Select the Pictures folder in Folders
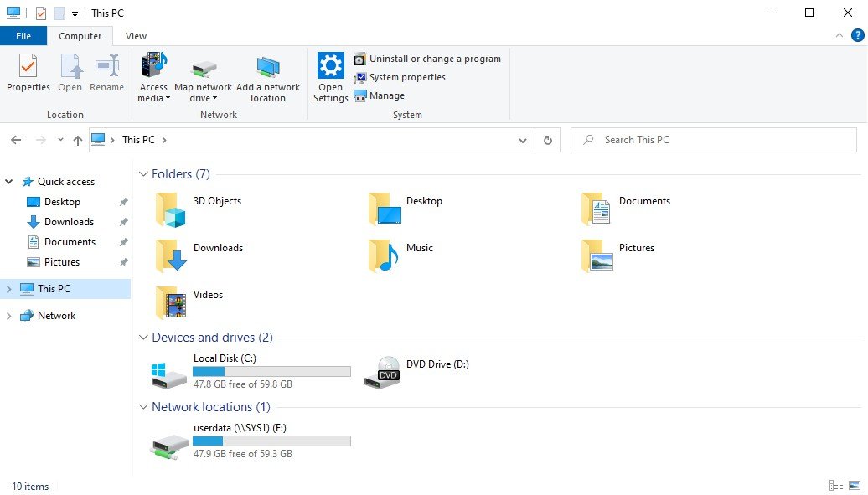Viewport: 868px width, 495px height. 597,255
